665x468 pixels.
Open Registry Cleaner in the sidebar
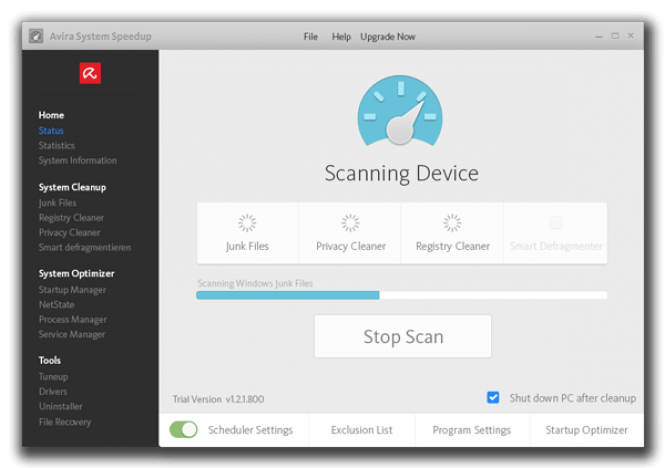click(71, 218)
